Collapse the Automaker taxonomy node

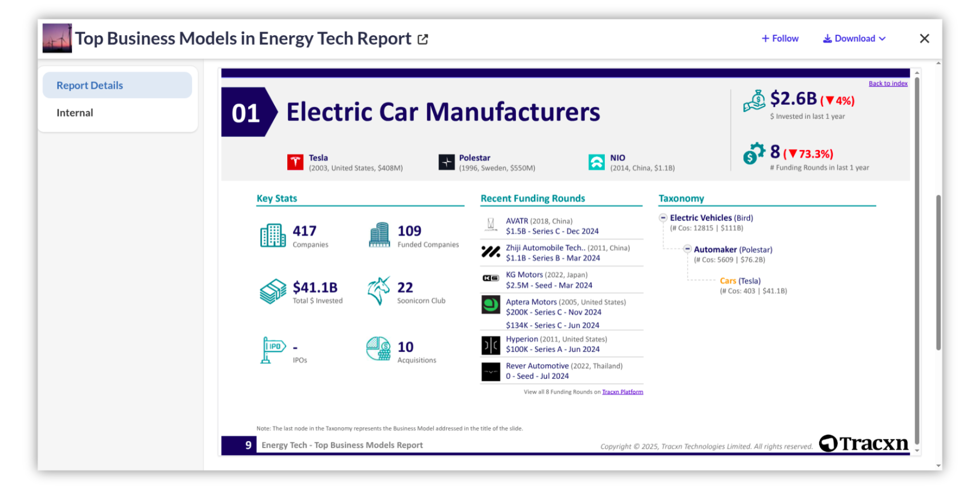(x=687, y=249)
